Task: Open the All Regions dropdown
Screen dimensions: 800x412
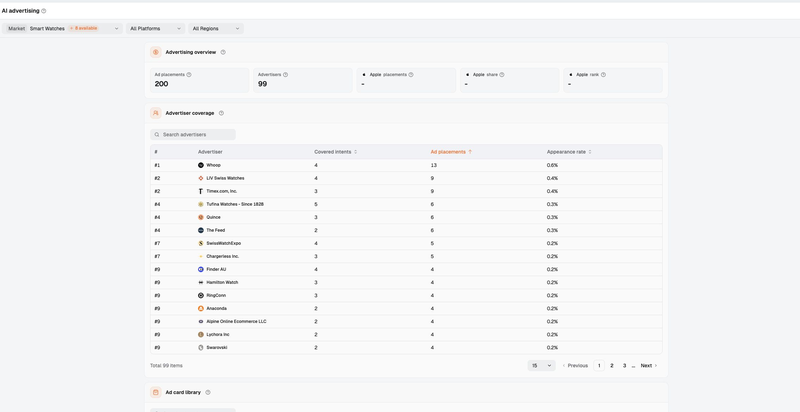Action: pos(216,29)
